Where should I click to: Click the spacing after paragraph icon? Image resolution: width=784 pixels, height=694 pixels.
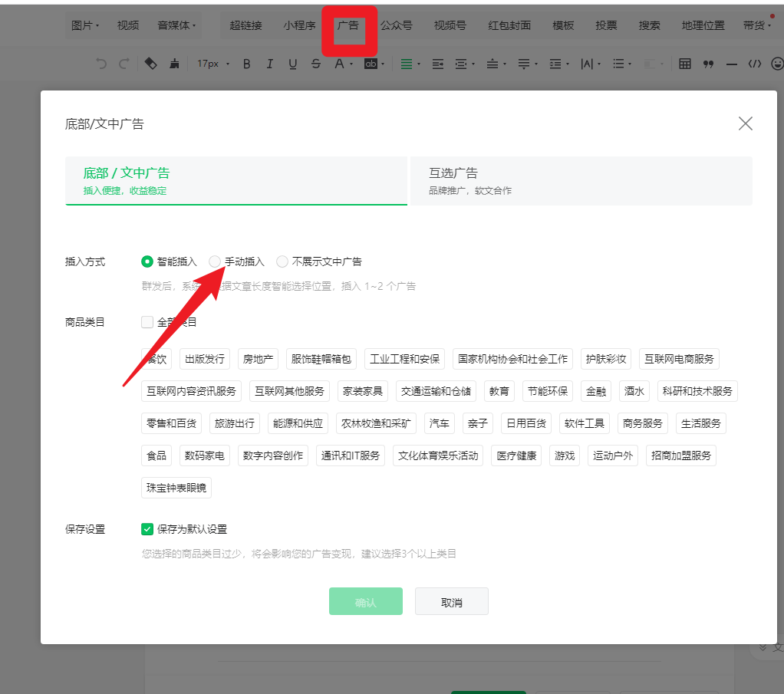pos(523,64)
